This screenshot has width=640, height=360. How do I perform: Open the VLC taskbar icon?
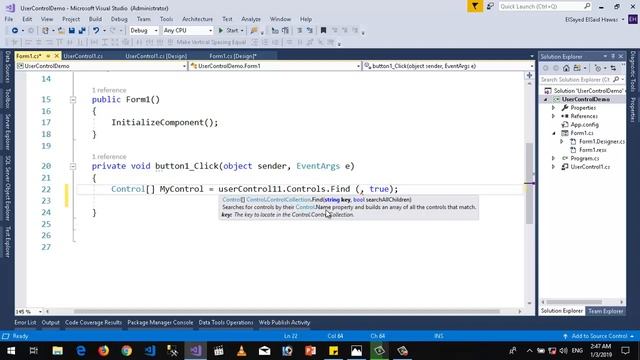click(x=242, y=351)
